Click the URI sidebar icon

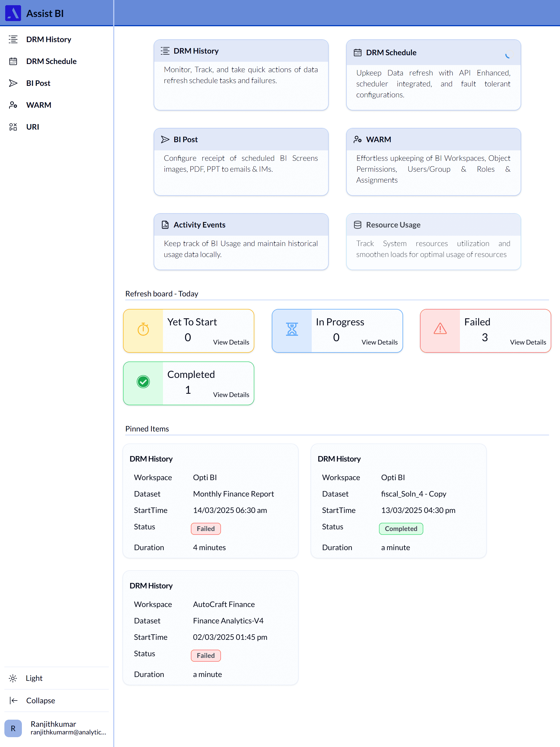[x=13, y=127]
